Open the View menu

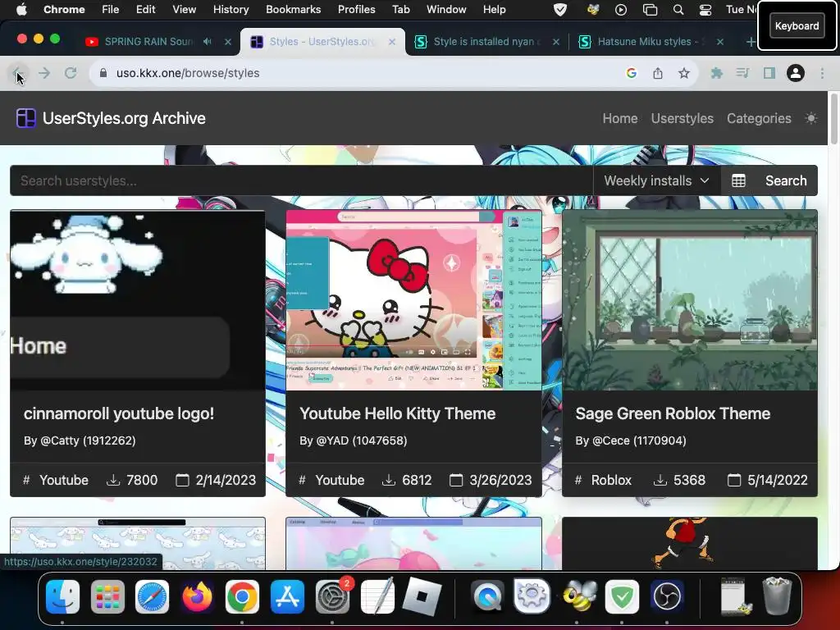[184, 10]
